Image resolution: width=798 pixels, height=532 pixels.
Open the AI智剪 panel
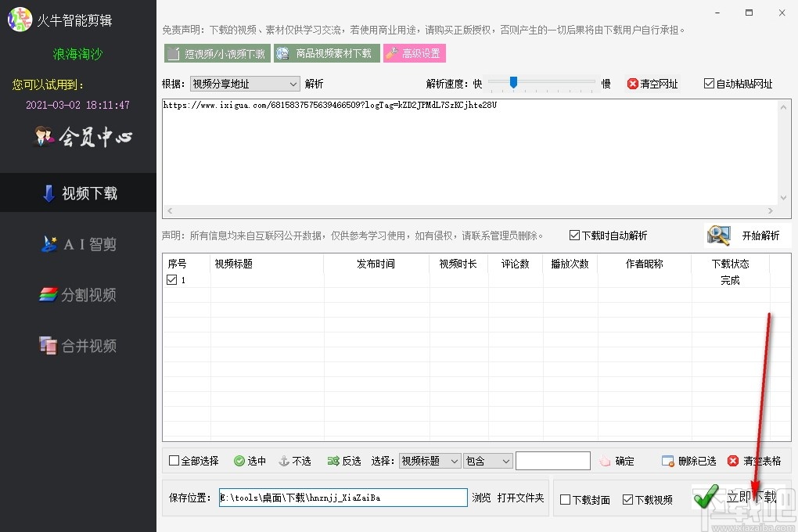(x=78, y=243)
